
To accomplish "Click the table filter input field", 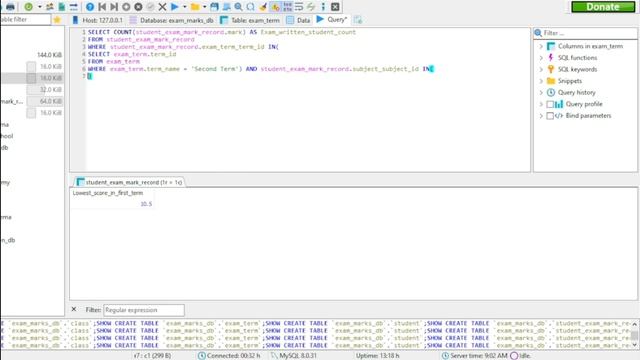I will pos(25,20).
